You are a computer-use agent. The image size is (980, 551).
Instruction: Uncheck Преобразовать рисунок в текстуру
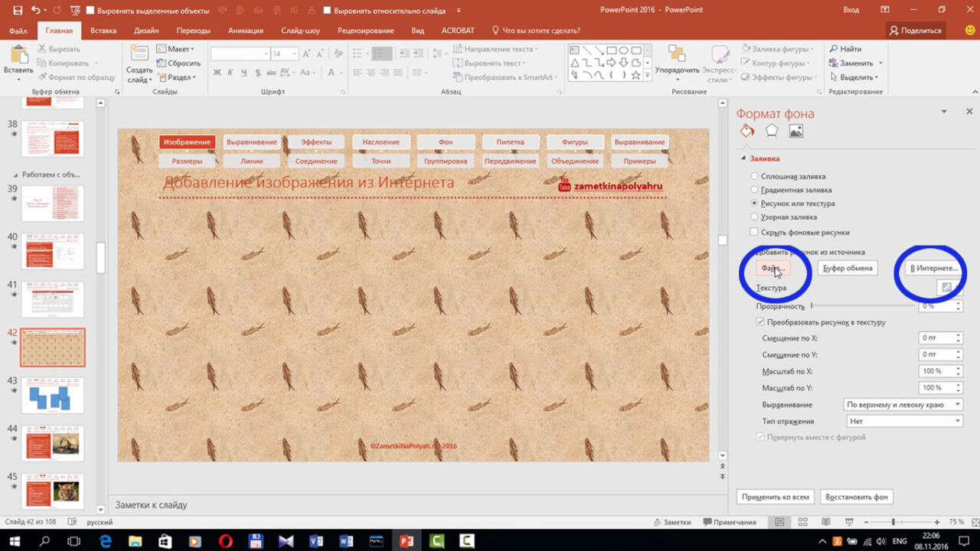pos(760,322)
